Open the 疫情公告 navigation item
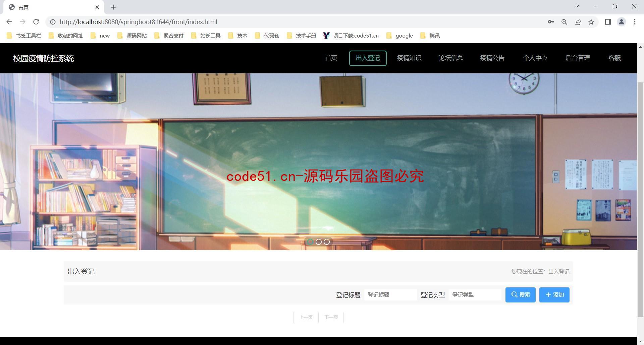This screenshot has height=345, width=644. tap(492, 58)
